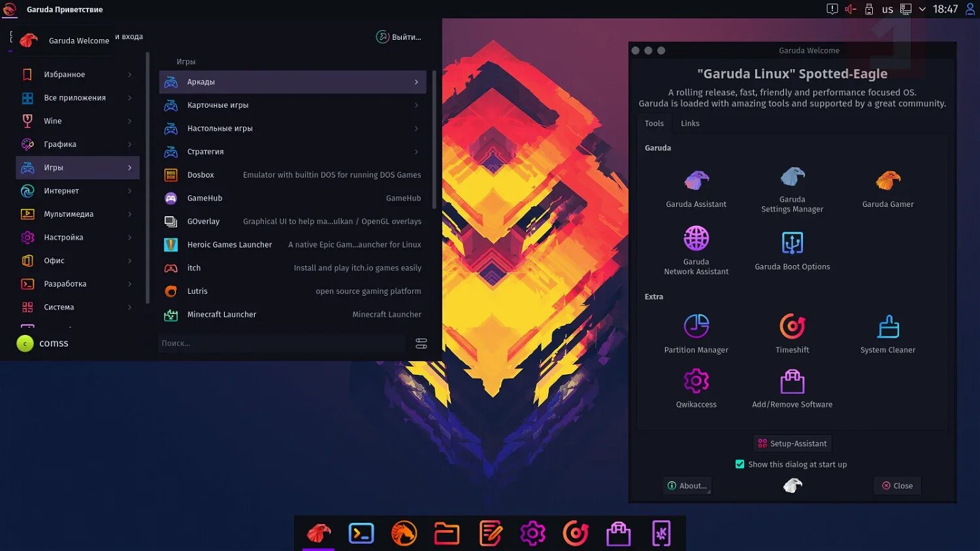Open menu configuration icon beside search
This screenshot has width=980, height=551.
(421, 343)
